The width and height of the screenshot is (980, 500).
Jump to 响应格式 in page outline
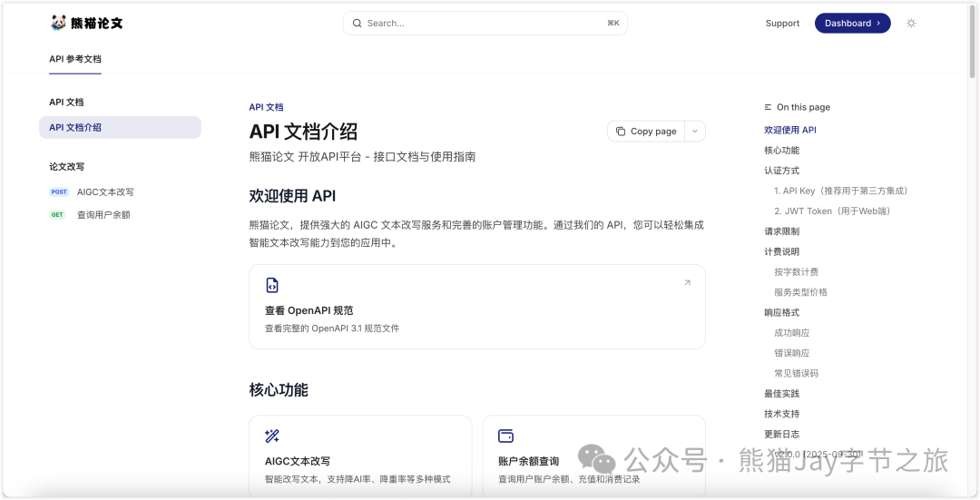[782, 312]
